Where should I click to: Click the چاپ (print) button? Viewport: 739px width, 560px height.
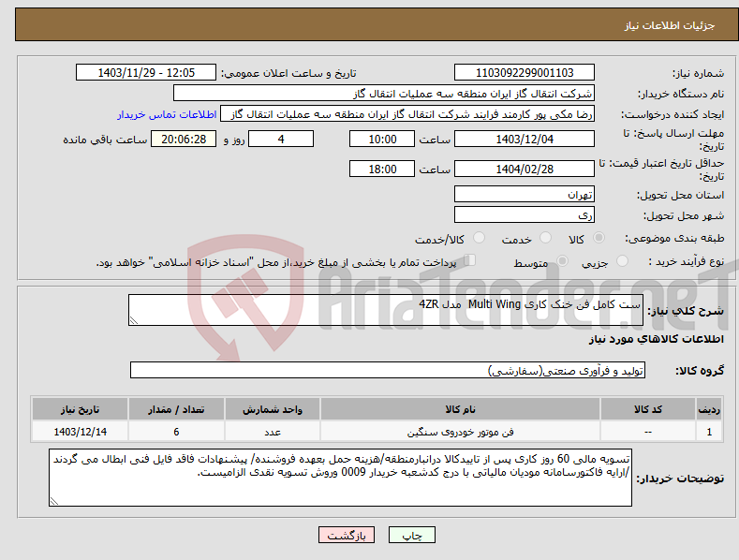(412, 535)
